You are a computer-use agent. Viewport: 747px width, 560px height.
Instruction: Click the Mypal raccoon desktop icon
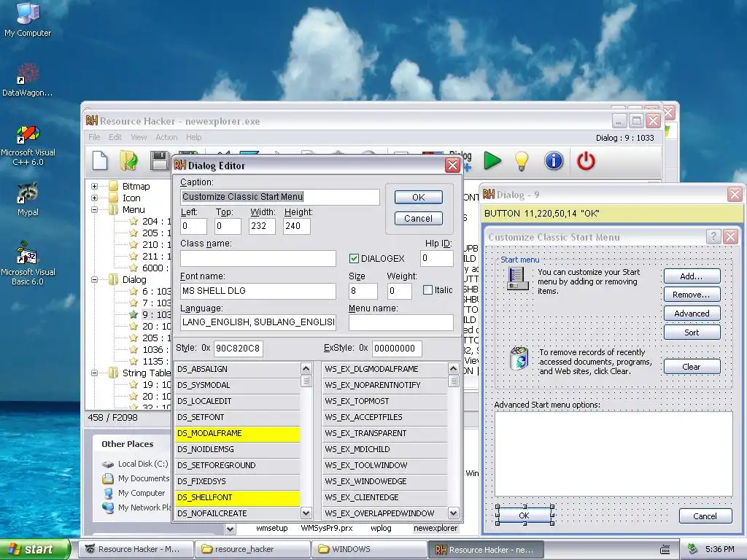click(28, 192)
